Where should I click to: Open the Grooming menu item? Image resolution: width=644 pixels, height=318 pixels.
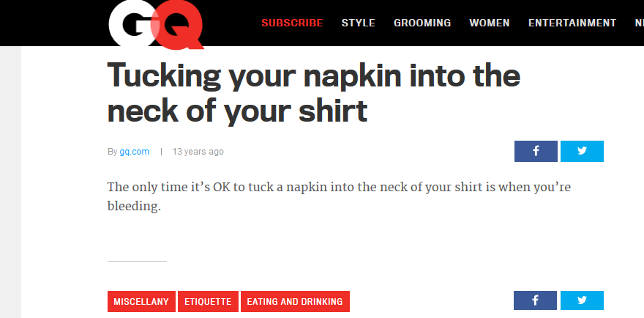coord(422,23)
